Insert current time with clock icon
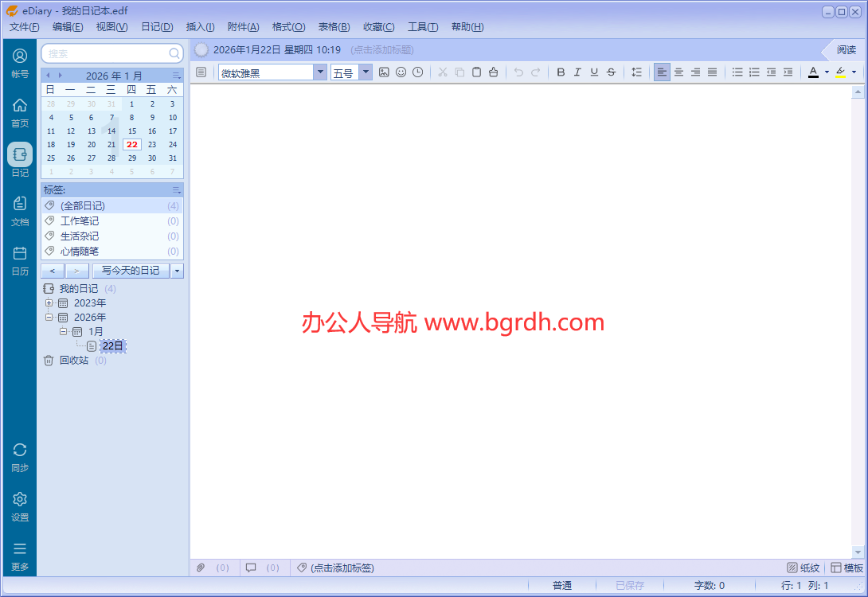 (418, 72)
